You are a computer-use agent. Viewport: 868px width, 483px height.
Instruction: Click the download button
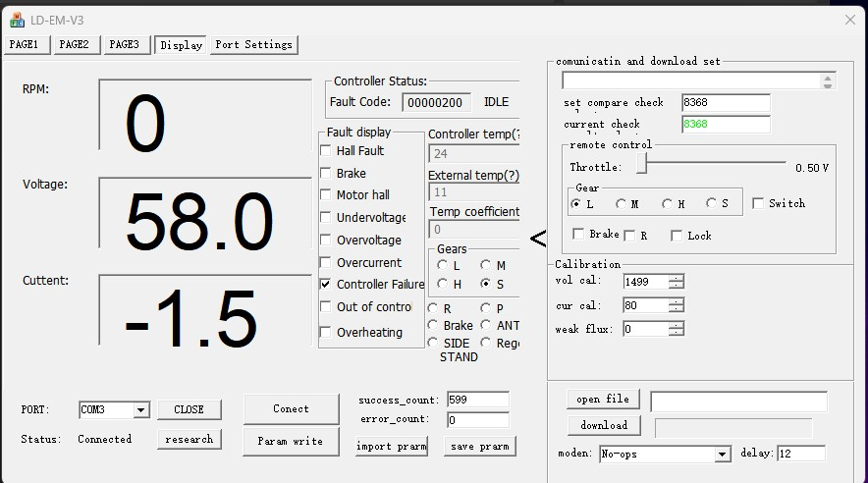[x=604, y=426]
